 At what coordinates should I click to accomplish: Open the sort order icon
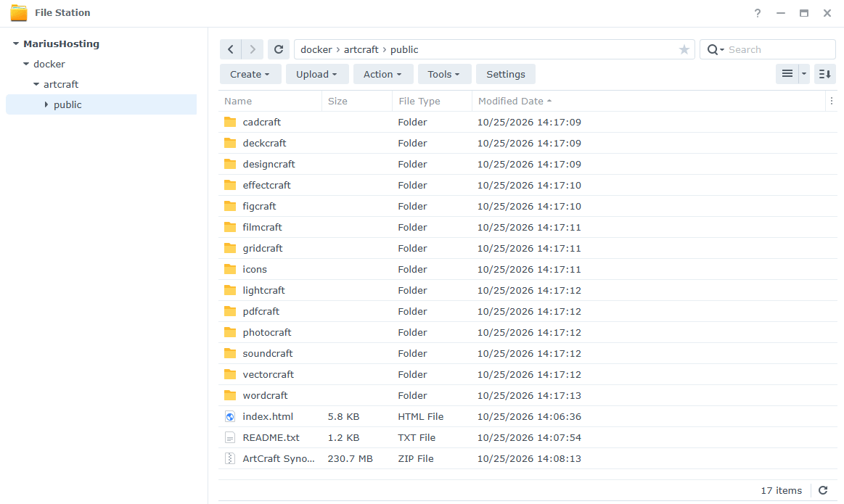824,74
